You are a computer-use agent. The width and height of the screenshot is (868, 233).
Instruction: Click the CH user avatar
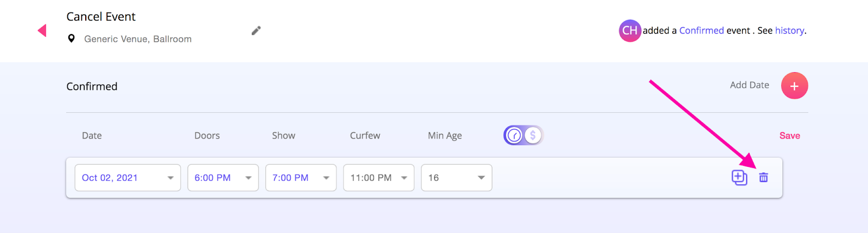(x=630, y=30)
